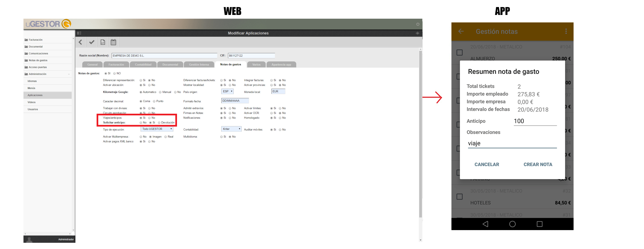Click the CIF input field
This screenshot has height=249, width=644.
tap(251, 56)
